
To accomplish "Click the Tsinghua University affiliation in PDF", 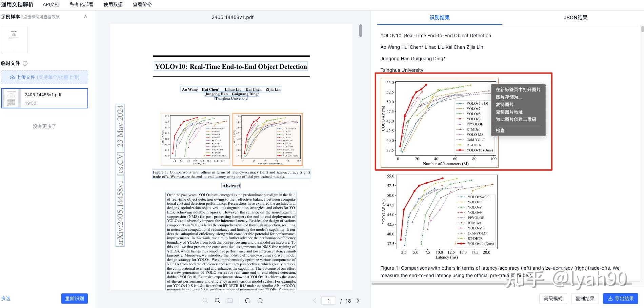I will tap(231, 98).
